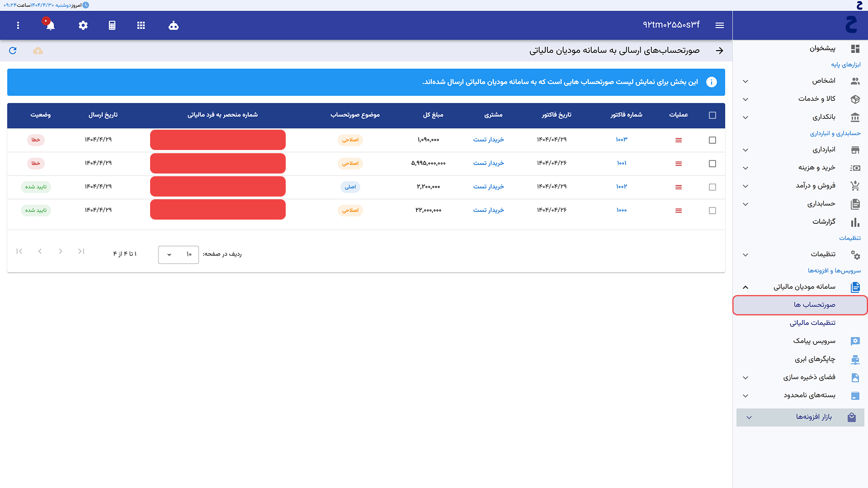Click the cloud upload icon
The height and width of the screenshot is (488, 868).
point(38,51)
